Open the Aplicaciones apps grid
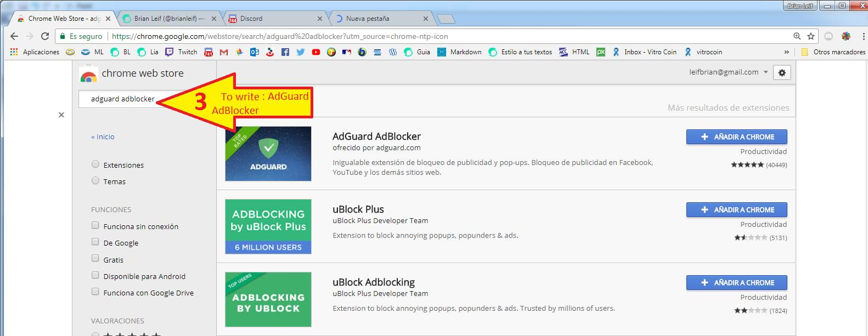The width and height of the screenshot is (868, 336). click(35, 52)
